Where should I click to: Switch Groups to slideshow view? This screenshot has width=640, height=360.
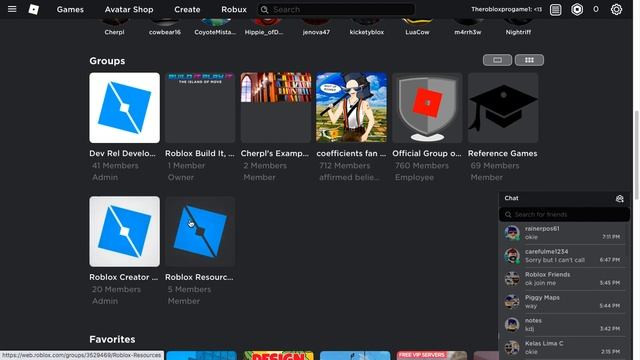point(497,60)
